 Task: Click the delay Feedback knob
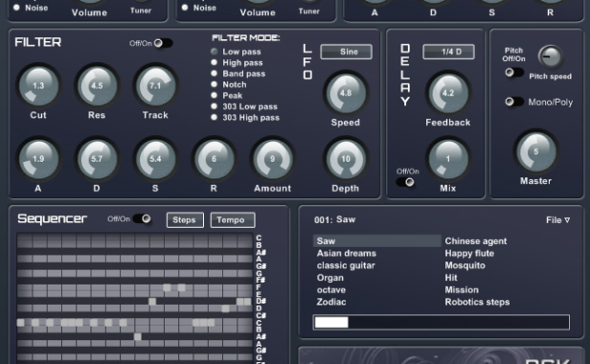tap(448, 93)
